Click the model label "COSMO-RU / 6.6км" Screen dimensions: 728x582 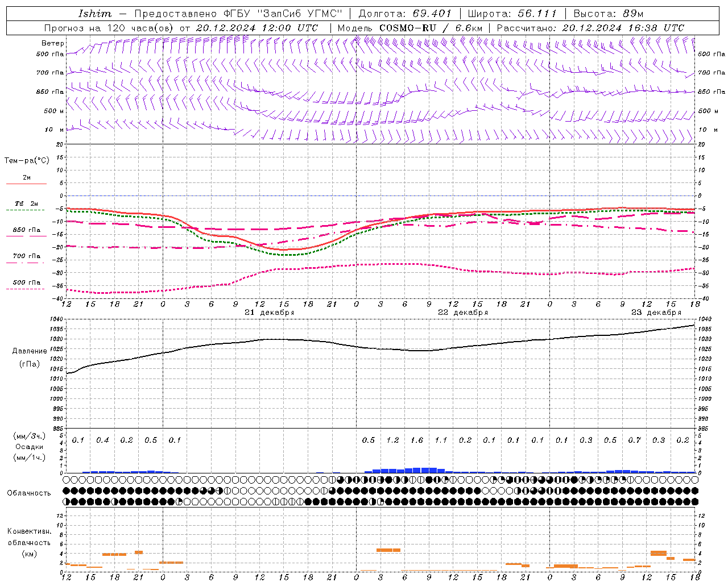431,28
